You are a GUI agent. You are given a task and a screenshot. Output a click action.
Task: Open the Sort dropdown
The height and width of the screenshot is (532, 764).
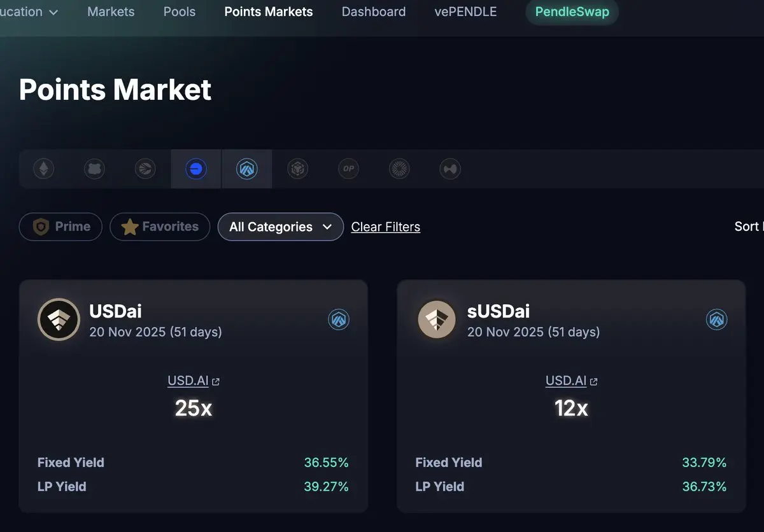tap(749, 227)
